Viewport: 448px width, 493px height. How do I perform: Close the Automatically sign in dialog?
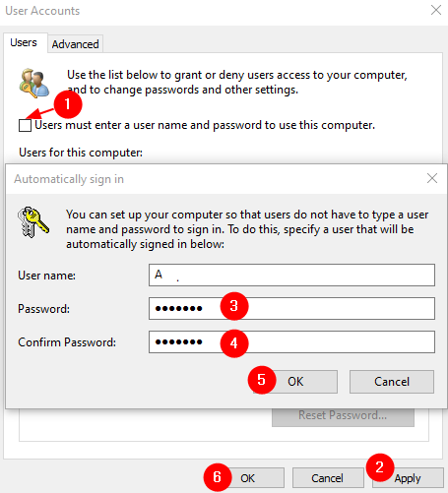[432, 178]
